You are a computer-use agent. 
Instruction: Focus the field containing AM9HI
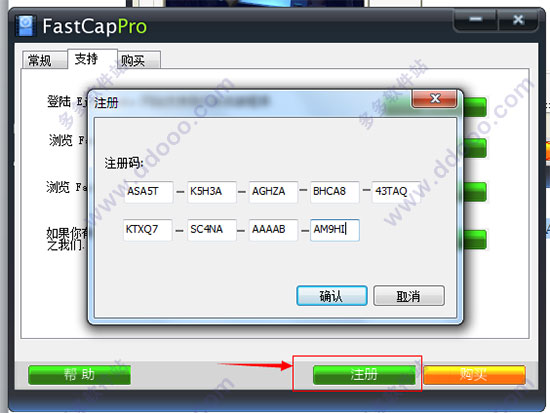tap(335, 230)
